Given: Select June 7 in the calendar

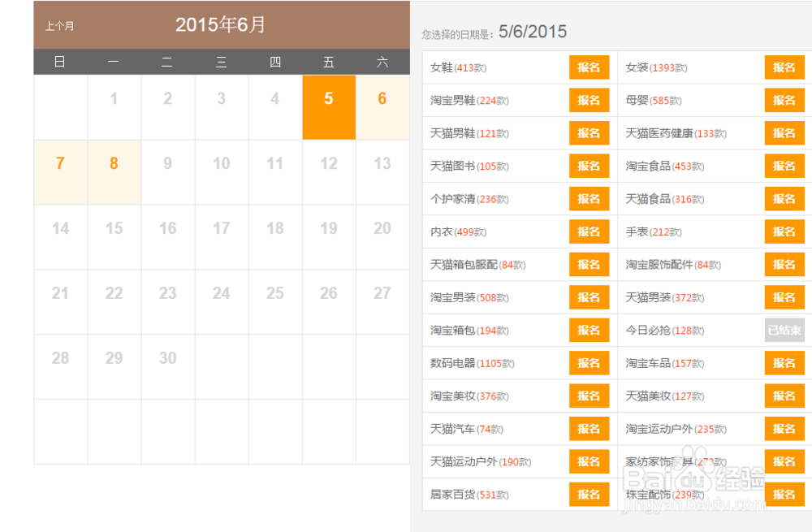Looking at the screenshot, I should pos(61,172).
